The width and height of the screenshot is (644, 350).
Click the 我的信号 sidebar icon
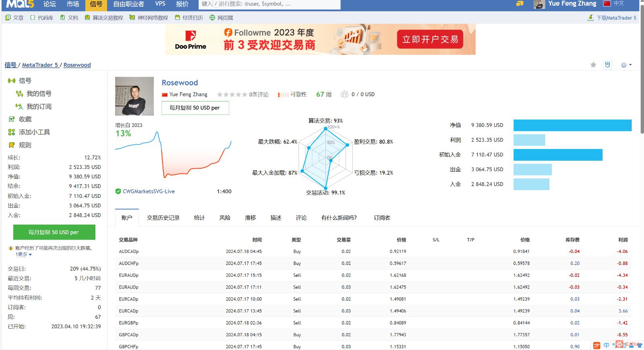(x=19, y=94)
